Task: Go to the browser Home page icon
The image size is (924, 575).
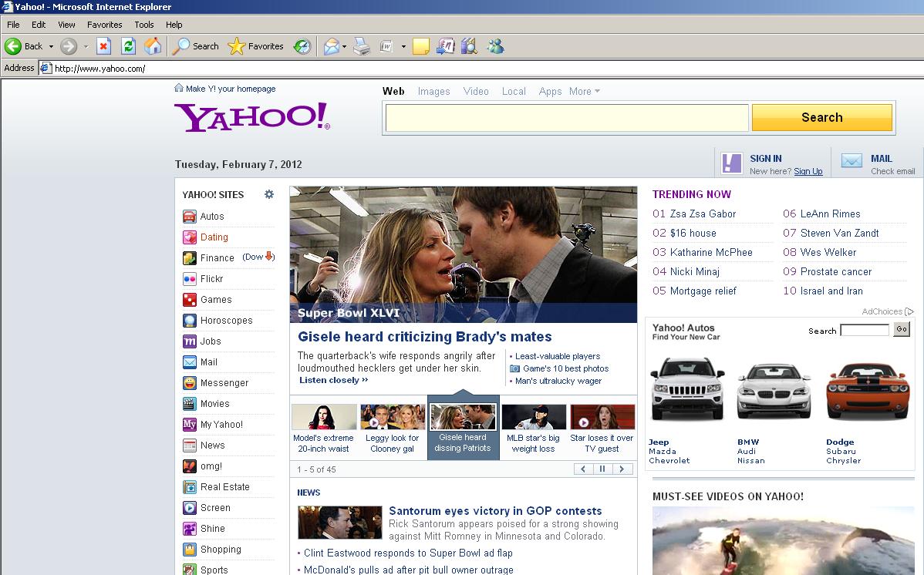Action: point(153,46)
